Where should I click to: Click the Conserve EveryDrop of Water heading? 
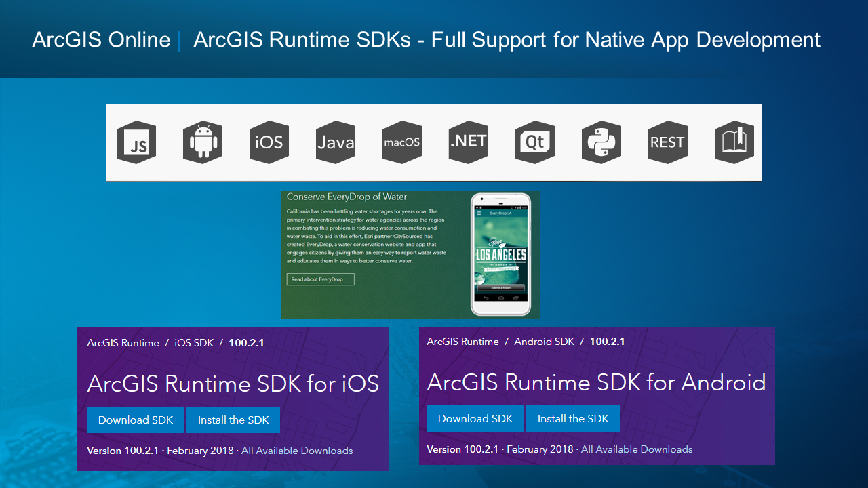click(x=347, y=197)
